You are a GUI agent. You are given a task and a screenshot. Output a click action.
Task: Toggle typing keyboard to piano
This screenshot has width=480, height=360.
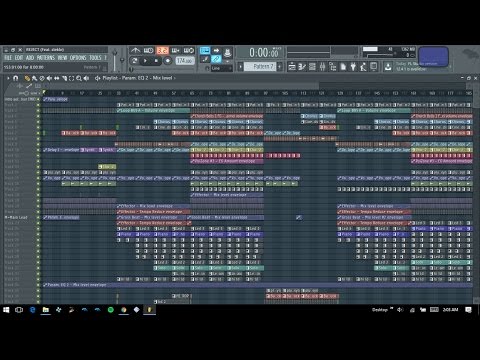tap(205, 51)
